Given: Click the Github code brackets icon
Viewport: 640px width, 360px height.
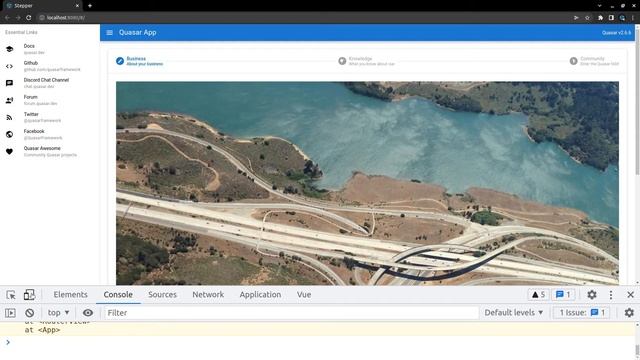Looking at the screenshot, I should point(9,66).
